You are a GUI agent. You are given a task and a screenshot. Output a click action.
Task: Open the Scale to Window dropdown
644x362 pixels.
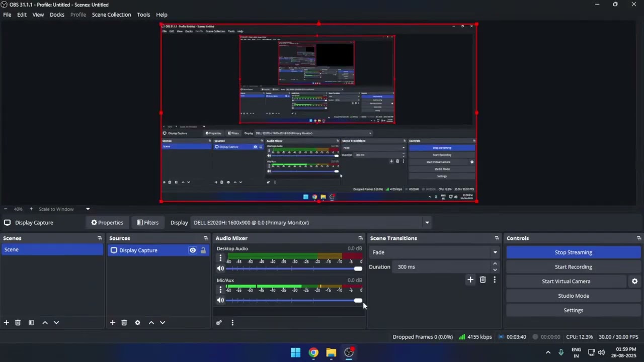coord(88,209)
